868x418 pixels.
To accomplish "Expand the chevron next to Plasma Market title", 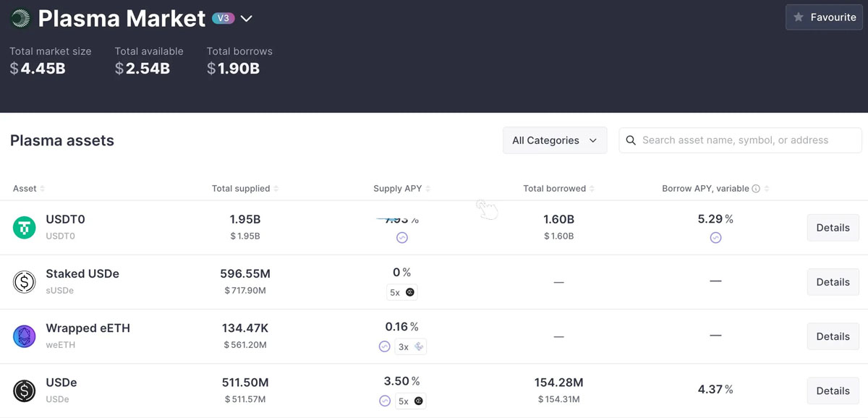I will (246, 19).
